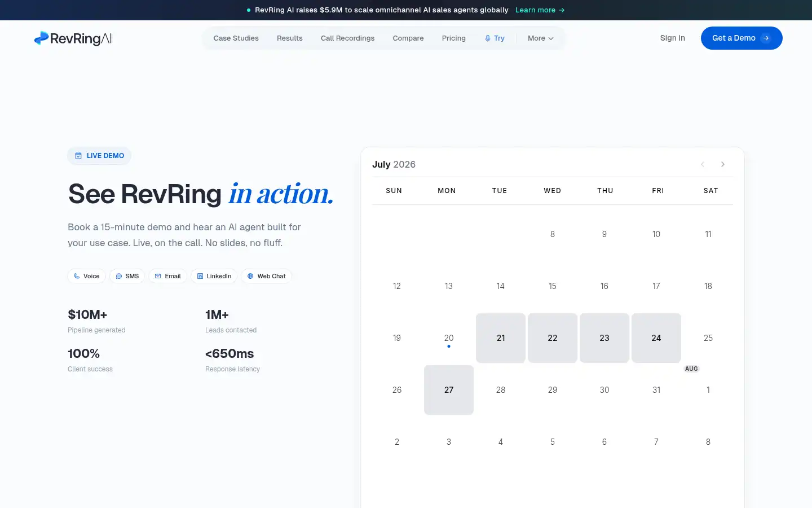Image resolution: width=812 pixels, height=508 pixels.
Task: Select July 27 on the calendar
Action: click(449, 390)
